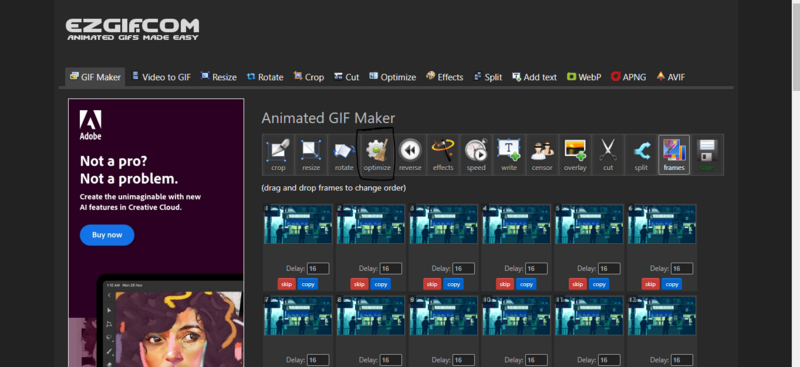Switch to the Split tab
The height and width of the screenshot is (367, 800).
tap(488, 77)
